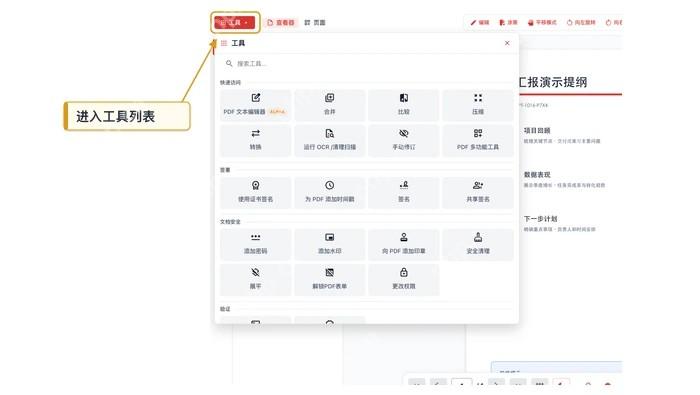Open the 添加密码 tool

[x=255, y=244]
